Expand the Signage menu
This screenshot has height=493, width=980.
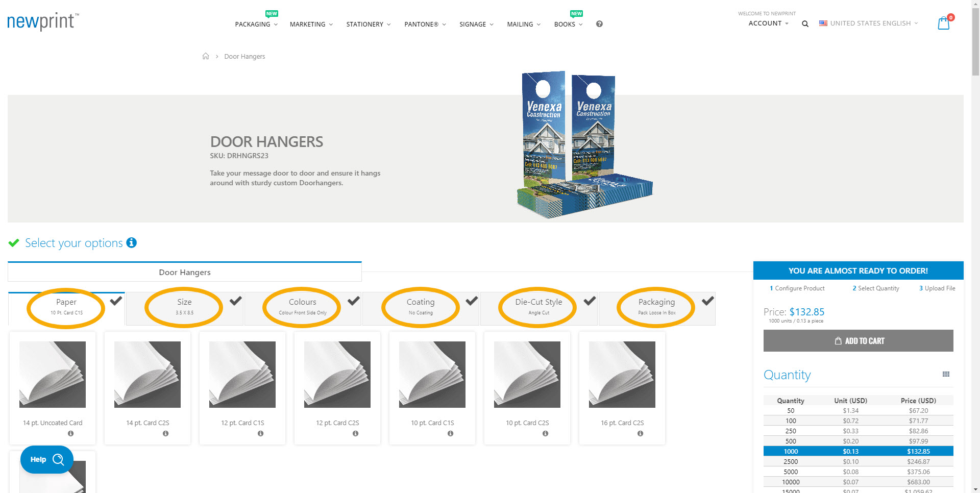[x=476, y=24]
